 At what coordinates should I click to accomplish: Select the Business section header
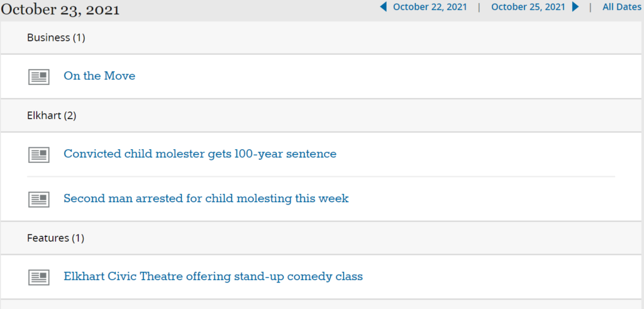pyautogui.click(x=48, y=38)
